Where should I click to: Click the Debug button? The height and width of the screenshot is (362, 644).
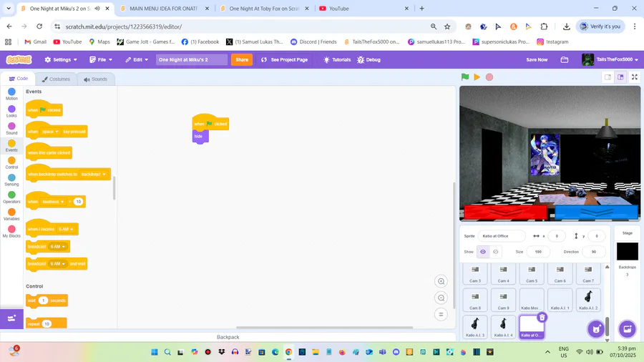[x=369, y=59]
